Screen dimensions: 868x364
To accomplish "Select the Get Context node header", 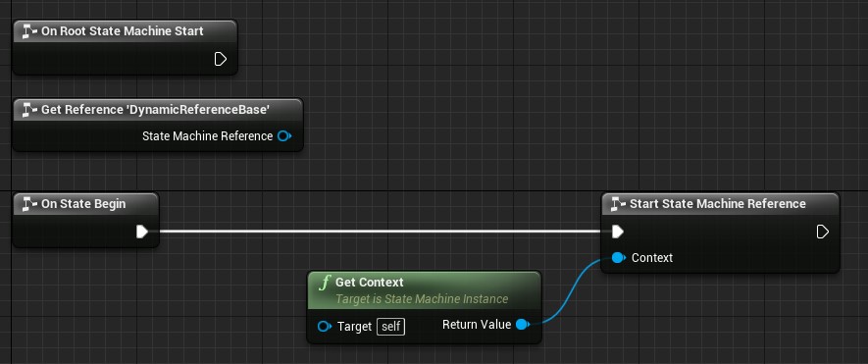I will click(x=424, y=289).
